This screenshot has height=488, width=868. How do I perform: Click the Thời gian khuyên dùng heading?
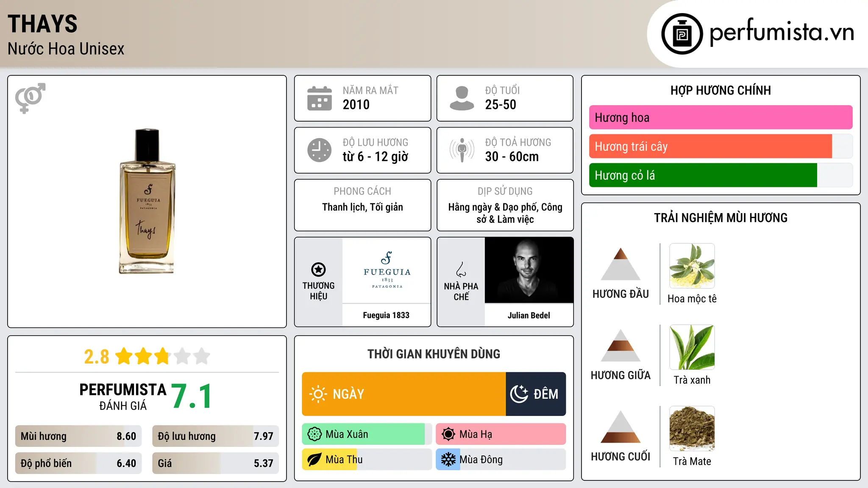coord(434,354)
